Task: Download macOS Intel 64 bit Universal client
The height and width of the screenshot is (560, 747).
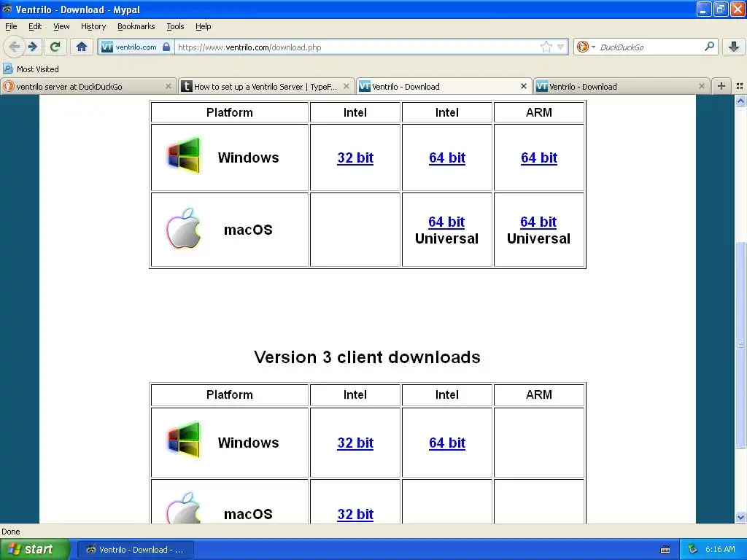Action: pyautogui.click(x=446, y=222)
